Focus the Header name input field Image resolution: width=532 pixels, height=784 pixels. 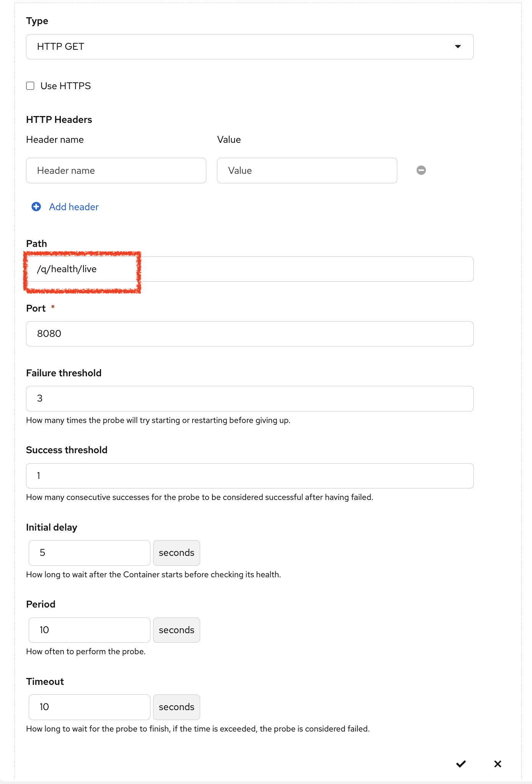click(116, 171)
